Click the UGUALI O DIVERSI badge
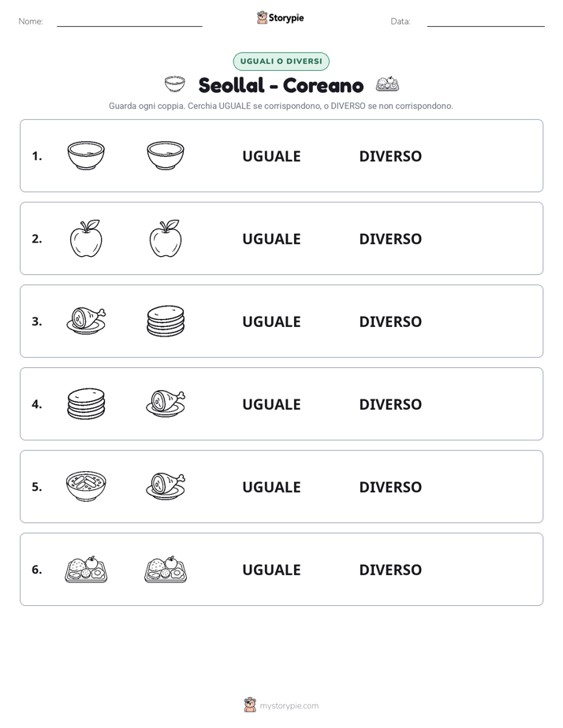The width and height of the screenshot is (563, 728). 281,61
